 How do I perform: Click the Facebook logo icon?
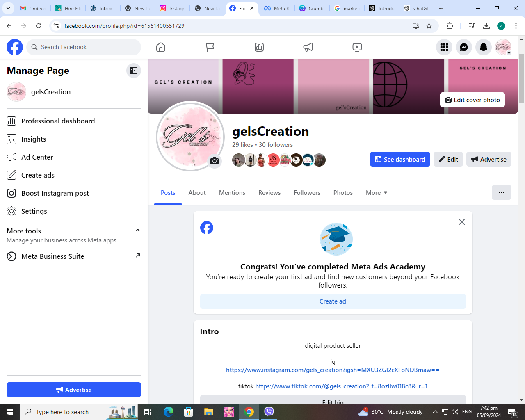[15, 47]
